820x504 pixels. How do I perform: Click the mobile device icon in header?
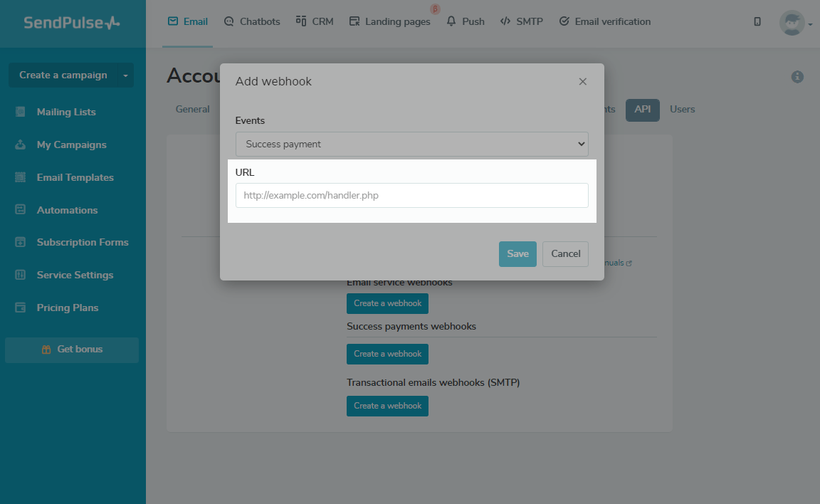(757, 21)
